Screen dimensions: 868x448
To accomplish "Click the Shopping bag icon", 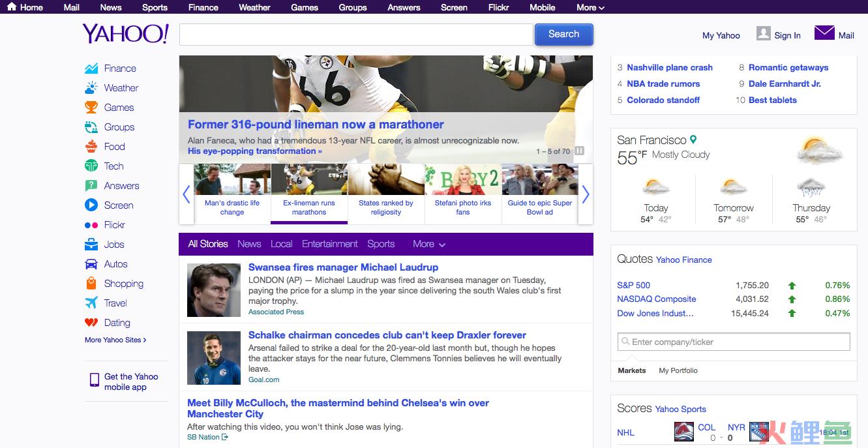I will 91,284.
